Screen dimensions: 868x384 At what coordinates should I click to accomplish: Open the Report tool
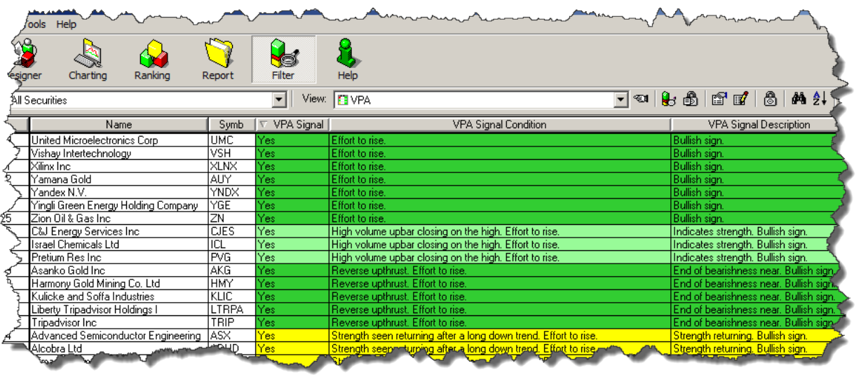tap(218, 60)
